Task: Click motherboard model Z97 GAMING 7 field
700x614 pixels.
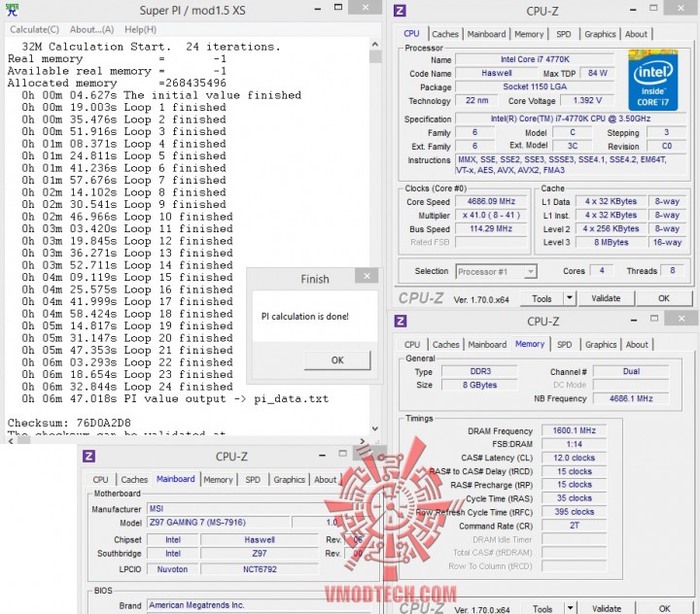Action: (219, 522)
